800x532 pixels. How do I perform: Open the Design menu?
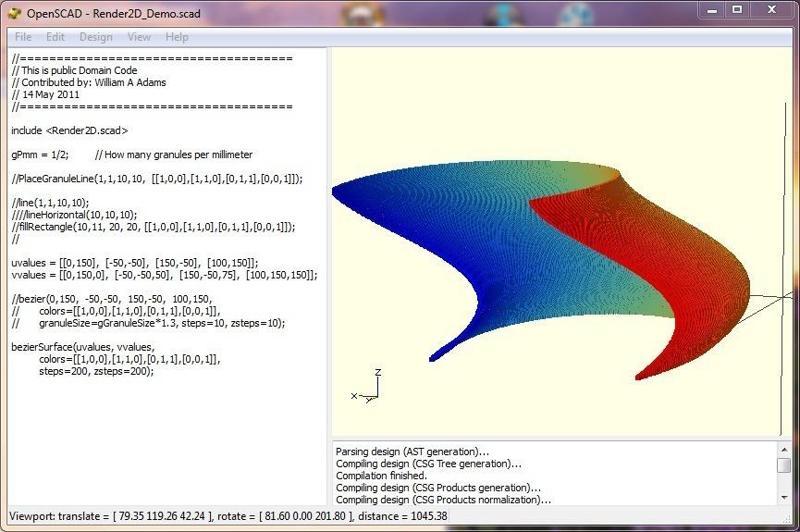95,37
